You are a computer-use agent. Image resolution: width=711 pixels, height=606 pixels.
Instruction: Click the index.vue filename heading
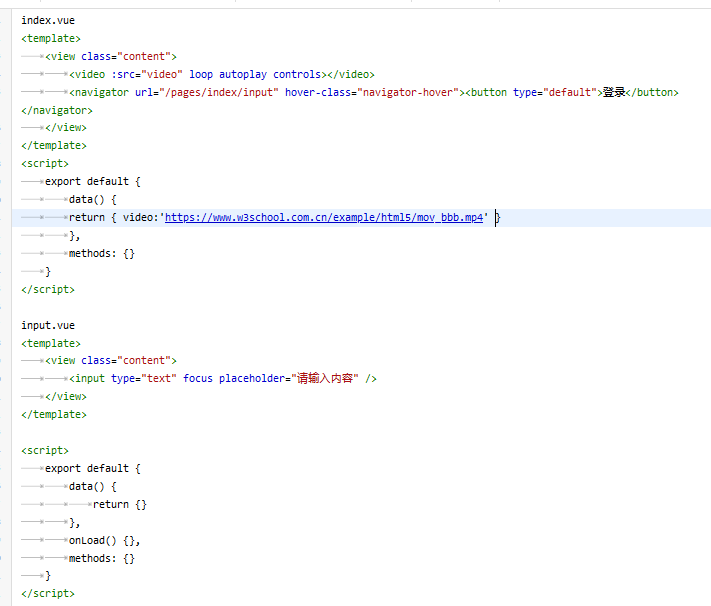point(47,20)
